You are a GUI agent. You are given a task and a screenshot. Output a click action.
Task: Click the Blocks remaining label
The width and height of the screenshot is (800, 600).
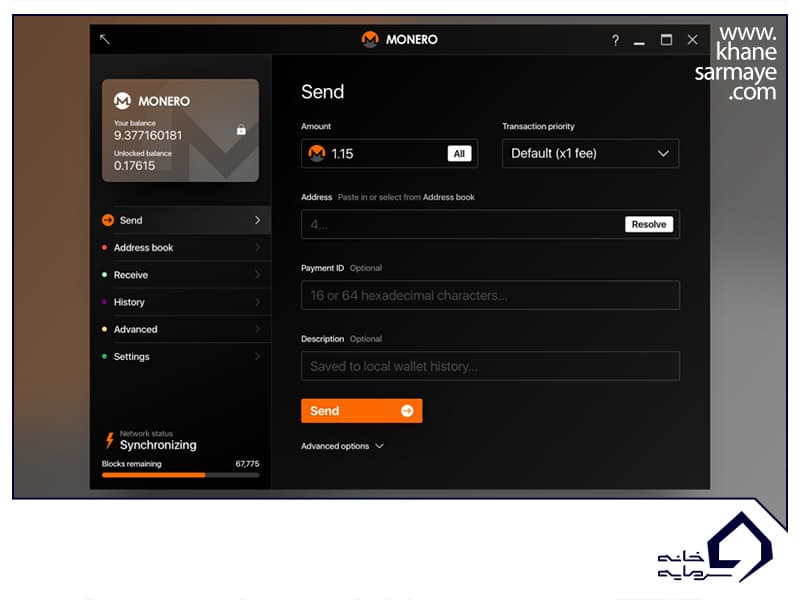tap(132, 464)
